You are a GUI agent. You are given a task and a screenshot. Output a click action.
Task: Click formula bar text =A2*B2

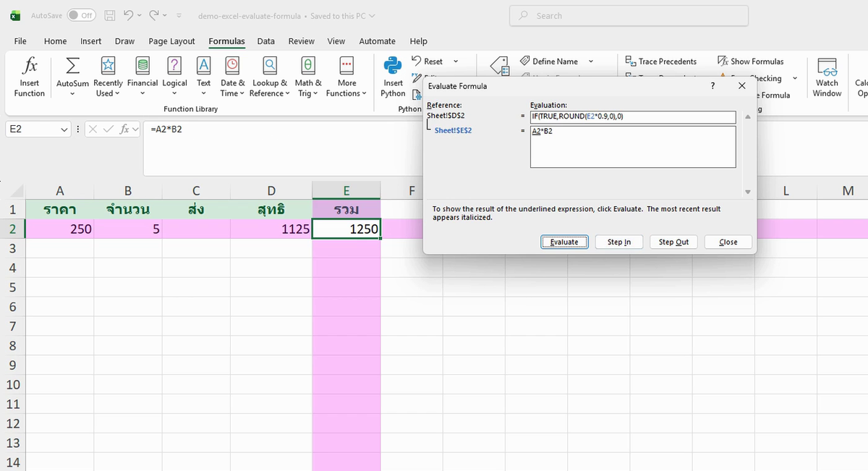(x=166, y=129)
